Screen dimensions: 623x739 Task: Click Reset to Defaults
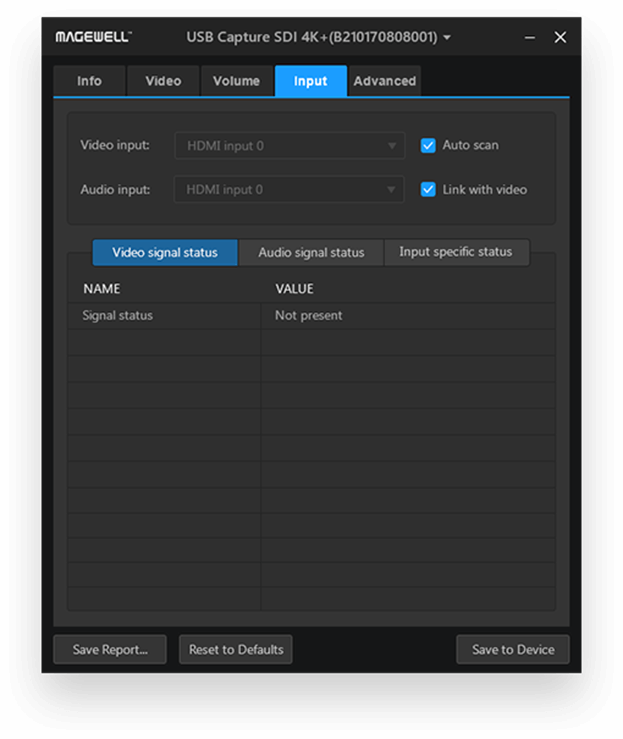click(x=236, y=649)
